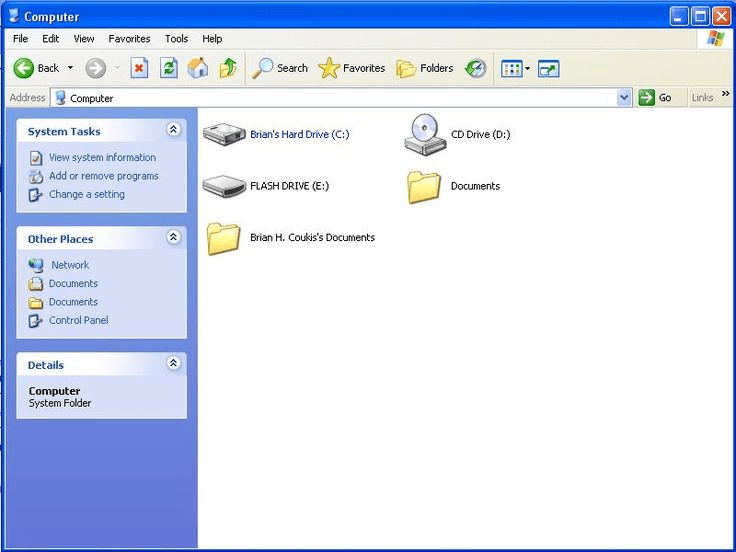This screenshot has width=736, height=552.
Task: Open the Favorites menu in menu bar
Action: [129, 39]
